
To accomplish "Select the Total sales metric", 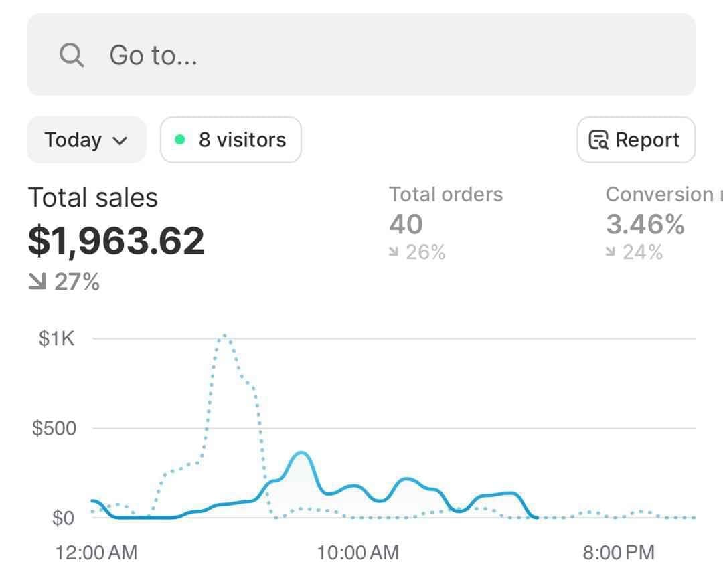I will [x=93, y=198].
